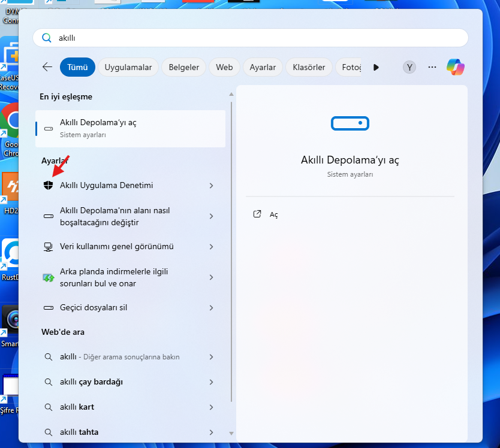Expand Akıllı Uygulama Denetimi chevron arrow
Viewport: 500px width, 448px height.
211,186
